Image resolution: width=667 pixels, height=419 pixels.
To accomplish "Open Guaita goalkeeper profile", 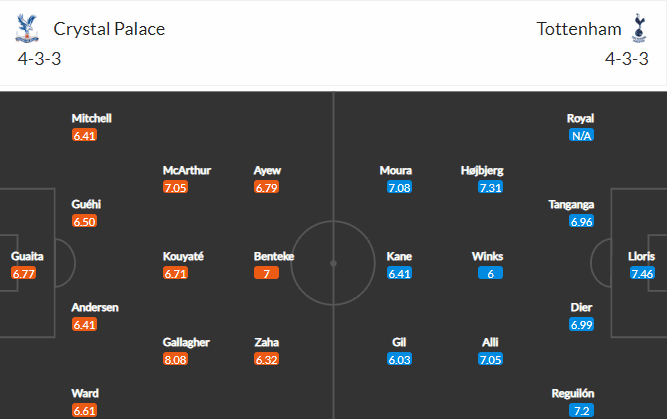I will [x=27, y=257].
